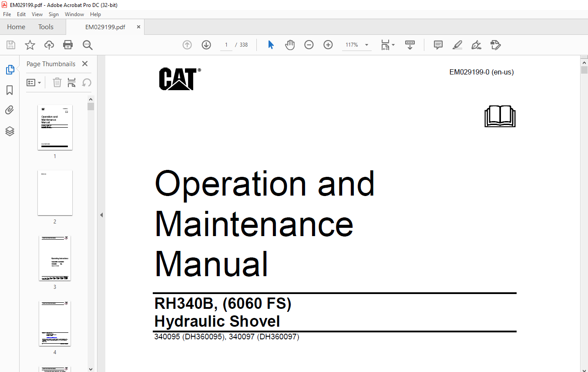588x372 pixels.
Task: Expand the fit page dropdown arrow
Action: click(393, 45)
